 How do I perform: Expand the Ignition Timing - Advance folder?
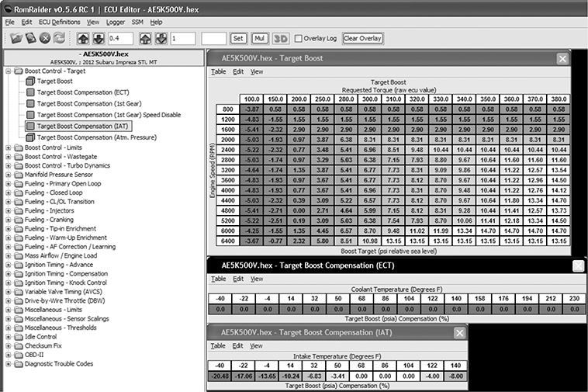click(x=8, y=264)
